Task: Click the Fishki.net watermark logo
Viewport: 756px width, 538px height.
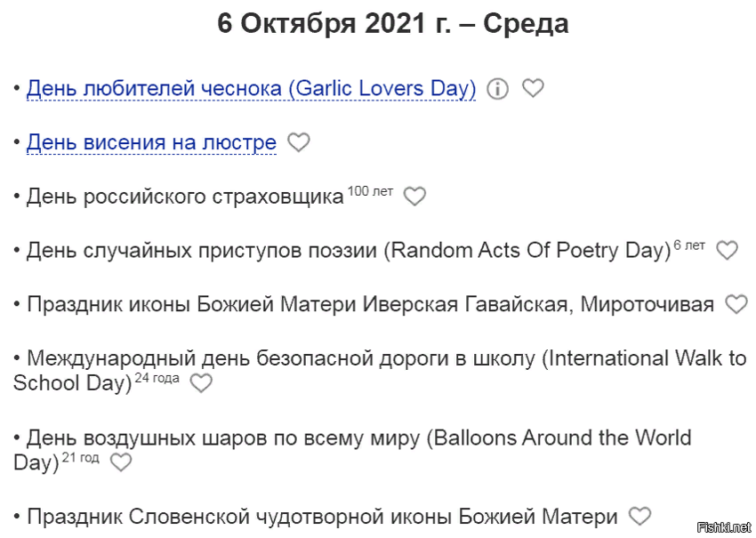Action: click(x=724, y=528)
